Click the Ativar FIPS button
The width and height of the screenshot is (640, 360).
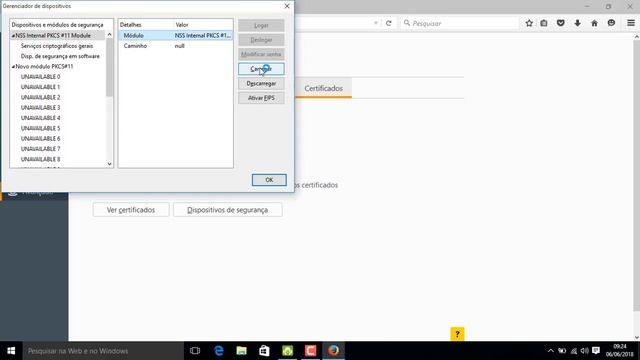pos(261,98)
